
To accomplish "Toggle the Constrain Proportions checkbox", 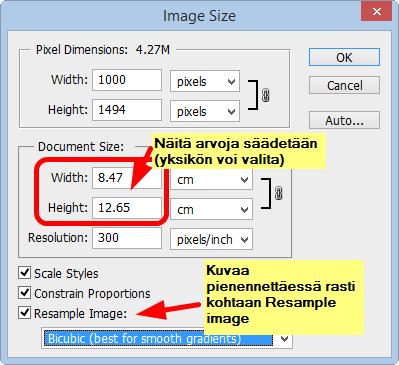I will (24, 293).
